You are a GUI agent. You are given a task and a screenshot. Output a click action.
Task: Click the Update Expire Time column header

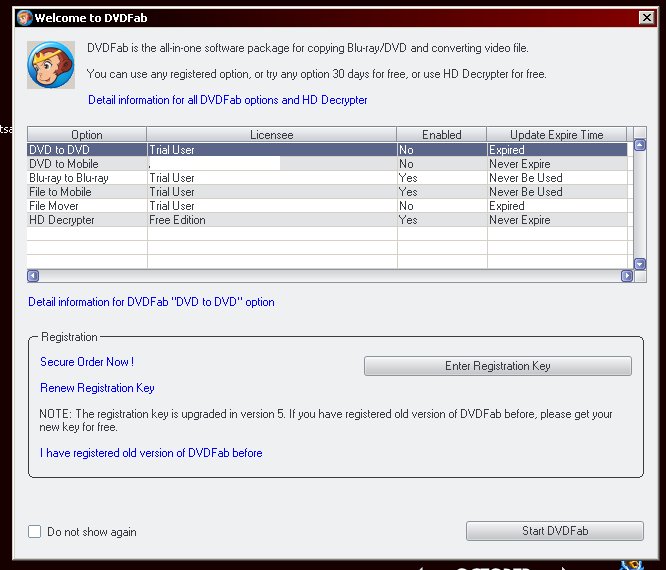[556, 135]
